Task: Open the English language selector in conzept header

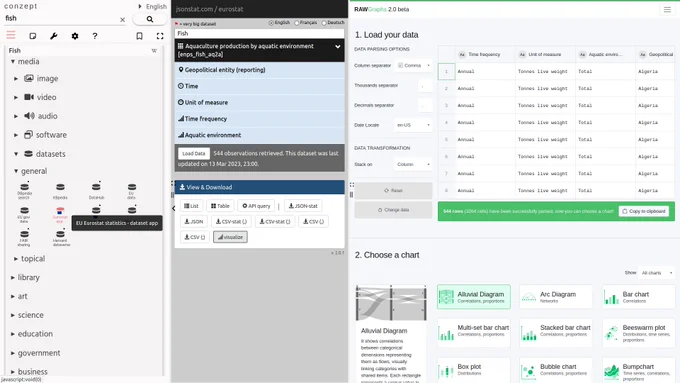Action: [153, 7]
